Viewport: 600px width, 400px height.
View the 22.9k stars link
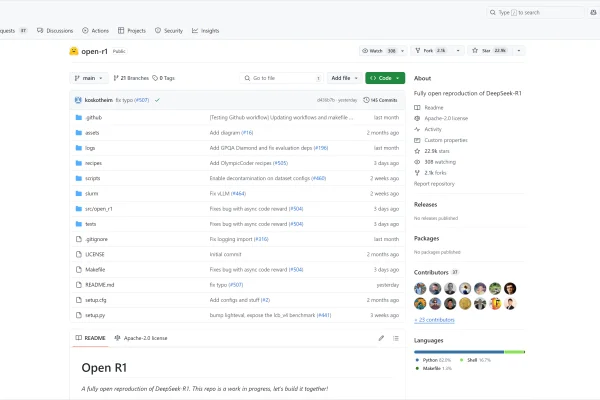tap(432, 151)
